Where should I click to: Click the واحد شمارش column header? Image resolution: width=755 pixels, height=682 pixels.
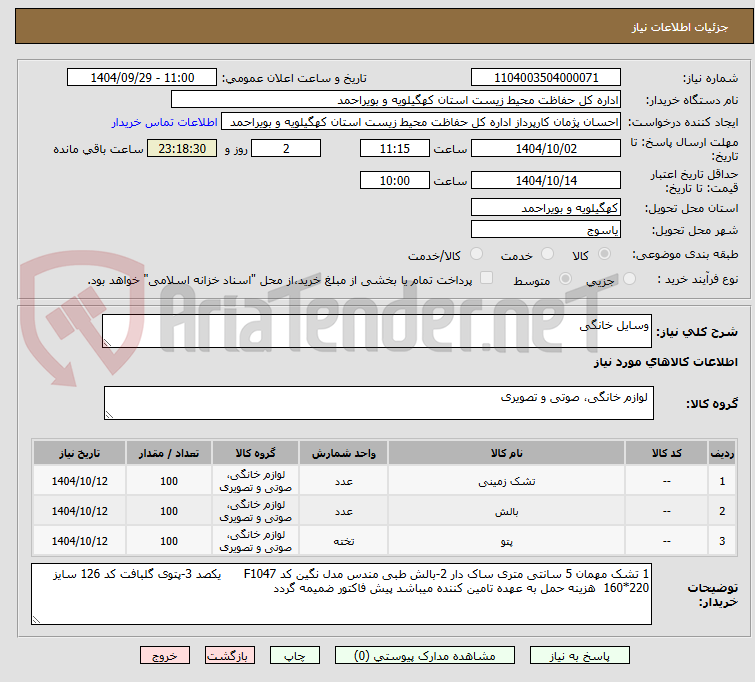point(343,453)
